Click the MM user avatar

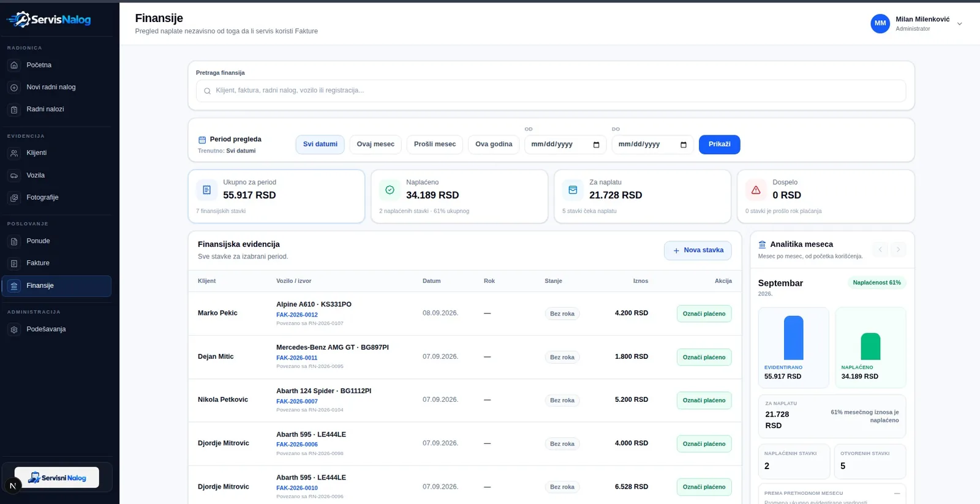coord(880,23)
